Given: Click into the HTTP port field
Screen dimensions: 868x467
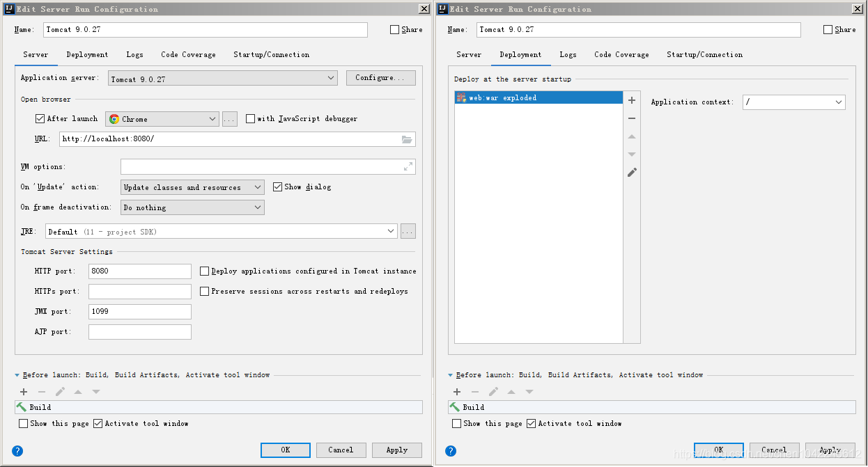Looking at the screenshot, I should coord(140,271).
